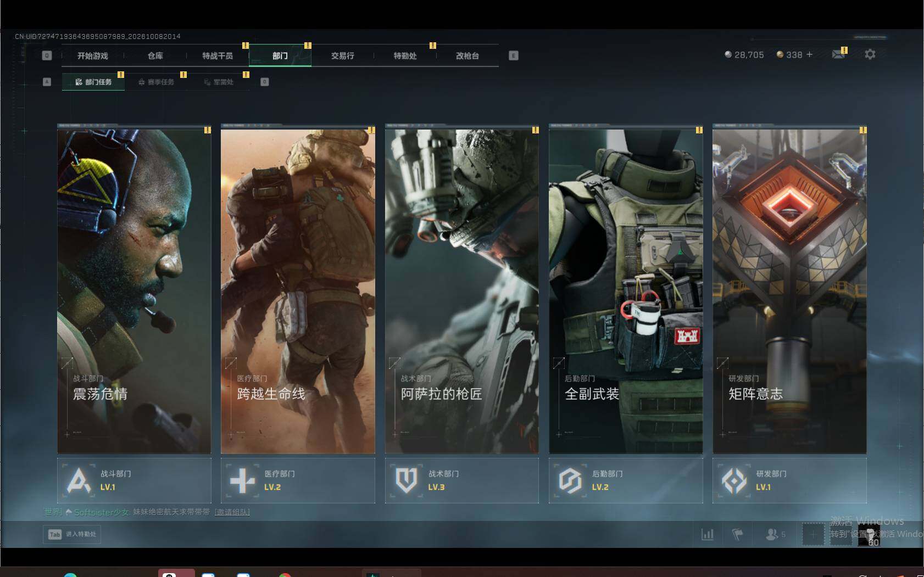Click the flag icon in bottom bar
924x577 pixels.
coord(738,534)
